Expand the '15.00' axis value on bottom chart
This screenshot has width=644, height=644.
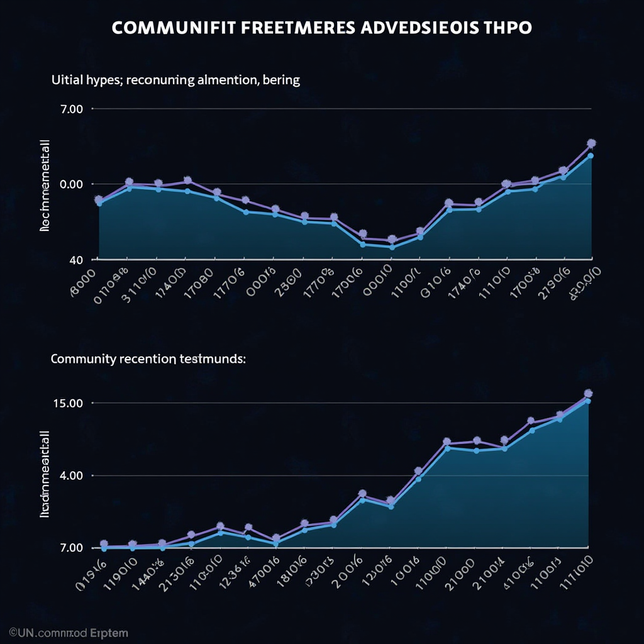[69, 402]
